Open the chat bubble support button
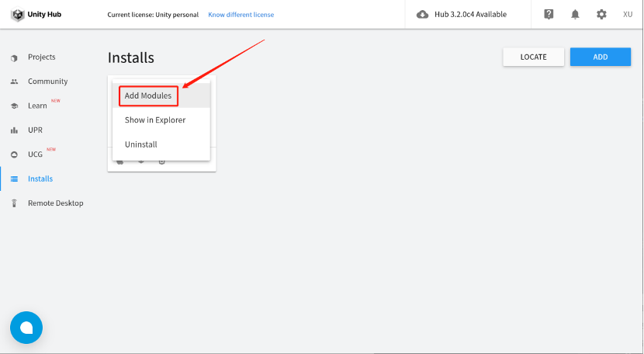This screenshot has height=354, width=644. tap(26, 328)
